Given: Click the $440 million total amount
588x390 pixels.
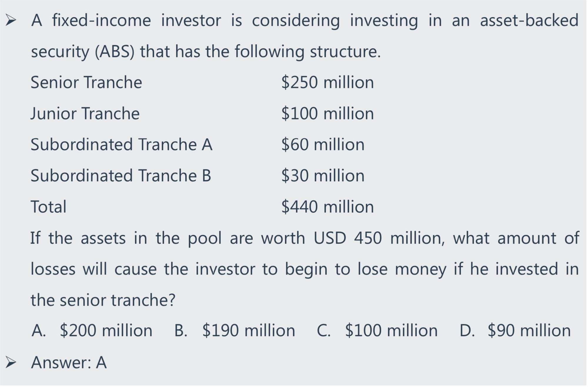Looking at the screenshot, I should tap(328, 207).
